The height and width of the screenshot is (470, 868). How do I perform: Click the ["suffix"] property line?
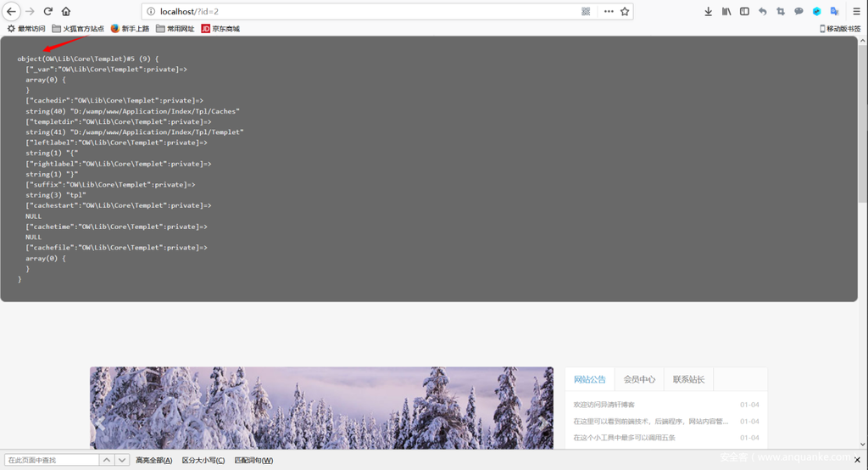[x=110, y=185]
